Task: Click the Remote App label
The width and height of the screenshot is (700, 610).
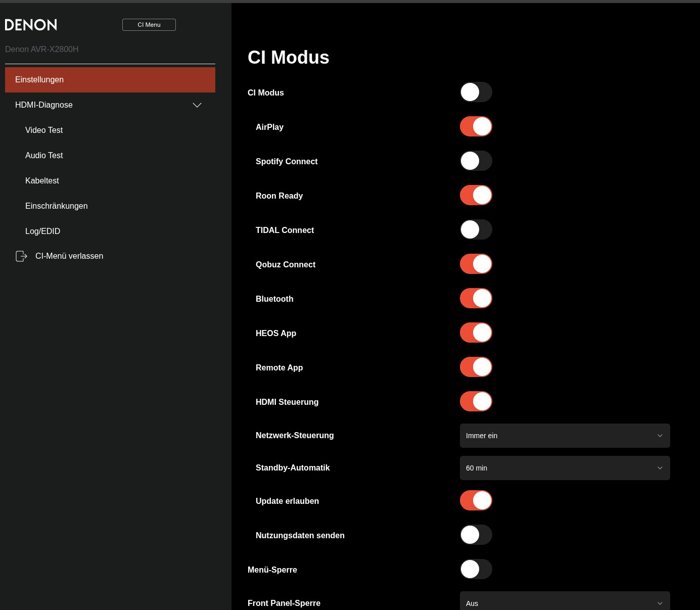Action: (x=279, y=367)
